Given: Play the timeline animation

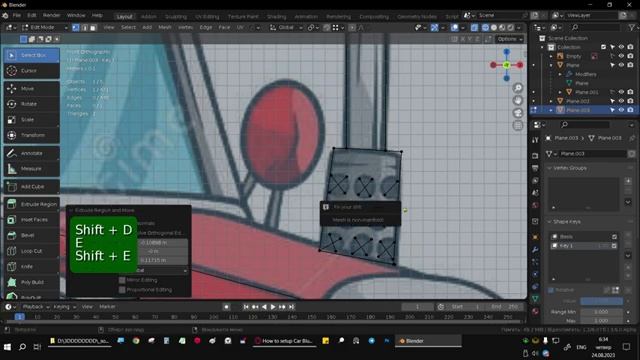Looking at the screenshot, I should tap(273, 307).
